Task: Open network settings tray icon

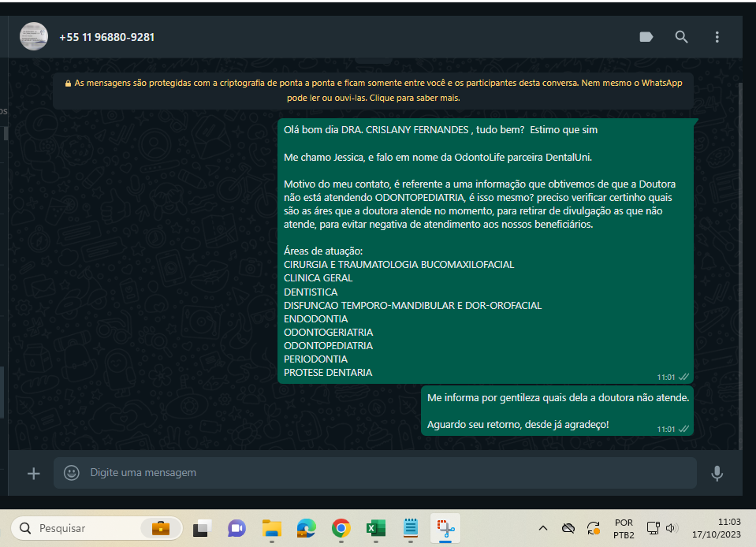Action: tap(653, 528)
